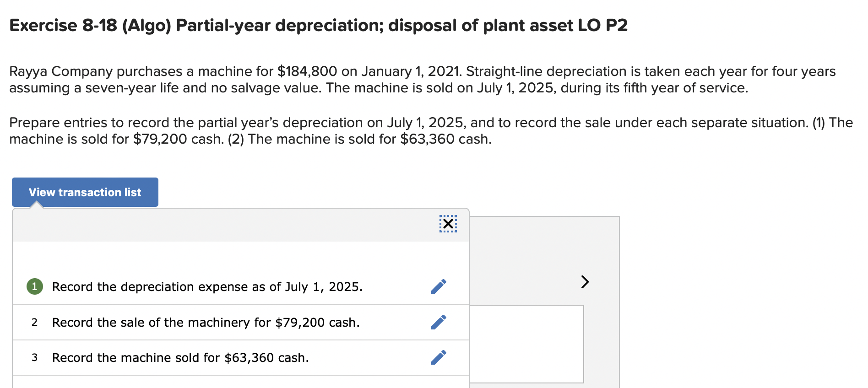The width and height of the screenshot is (868, 388).
Task: Click the number 2 marker beside the sale entry
Action: 35,323
